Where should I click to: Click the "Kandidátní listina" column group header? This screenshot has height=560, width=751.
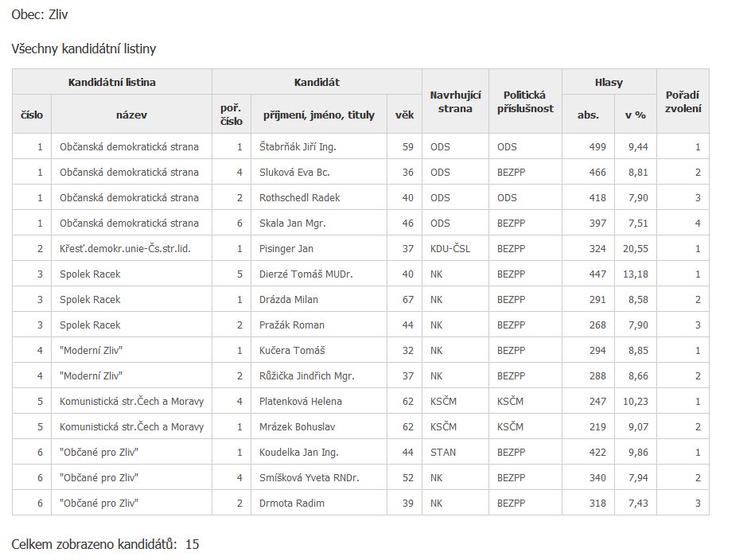(112, 82)
